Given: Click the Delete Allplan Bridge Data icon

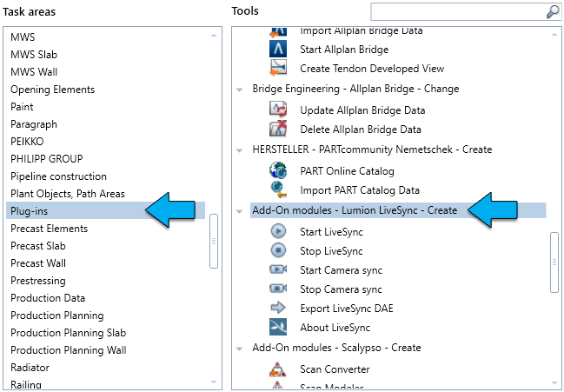Looking at the screenshot, I should (x=278, y=130).
